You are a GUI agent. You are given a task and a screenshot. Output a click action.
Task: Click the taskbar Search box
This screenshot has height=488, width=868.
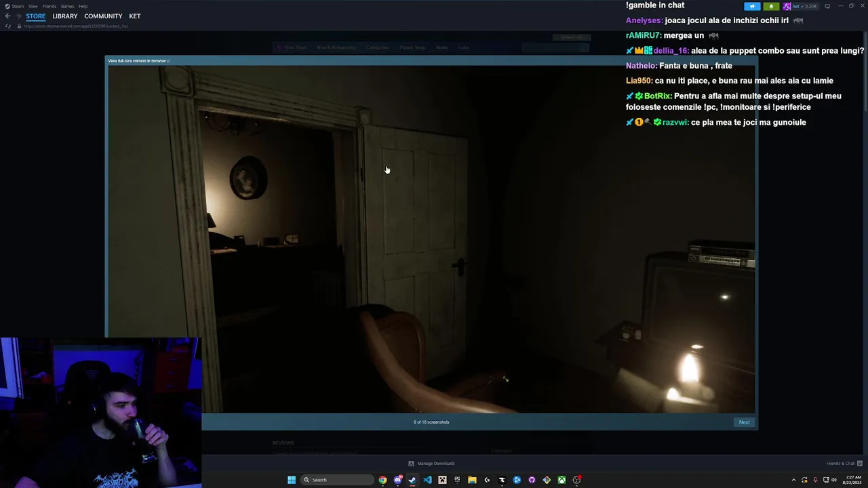[x=337, y=480]
